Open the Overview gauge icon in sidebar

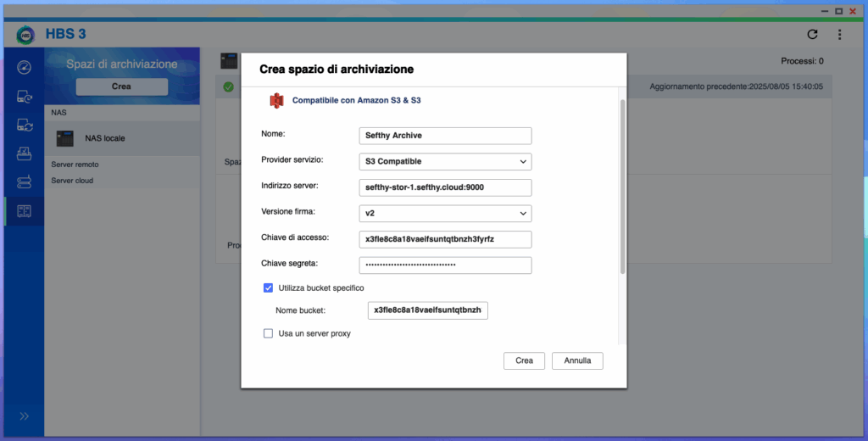click(25, 67)
